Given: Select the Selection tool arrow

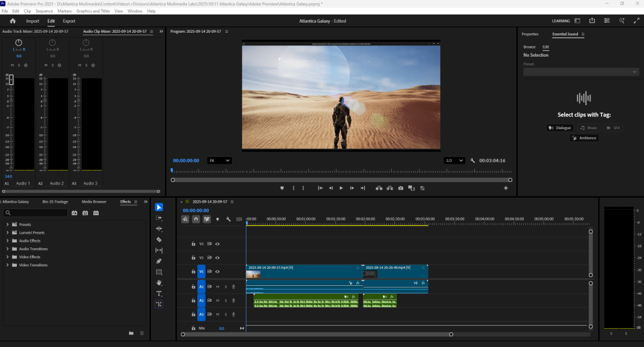Looking at the screenshot, I should [x=159, y=207].
